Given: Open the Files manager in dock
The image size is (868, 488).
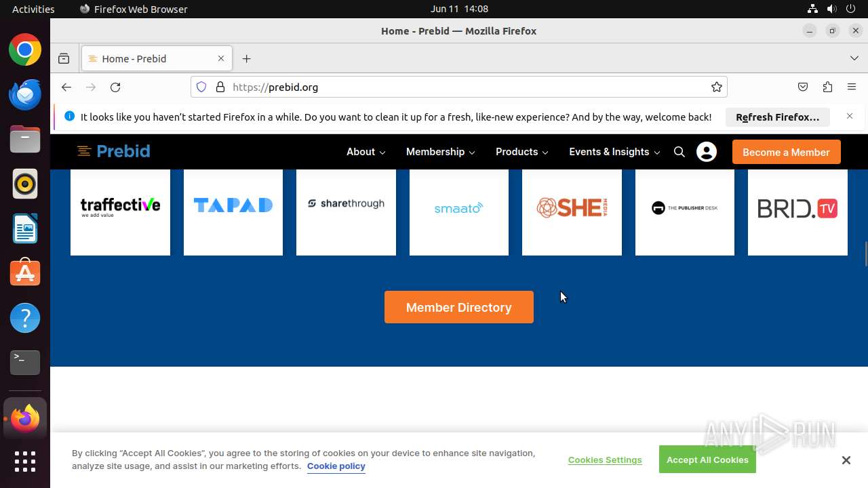Looking at the screenshot, I should point(25,140).
